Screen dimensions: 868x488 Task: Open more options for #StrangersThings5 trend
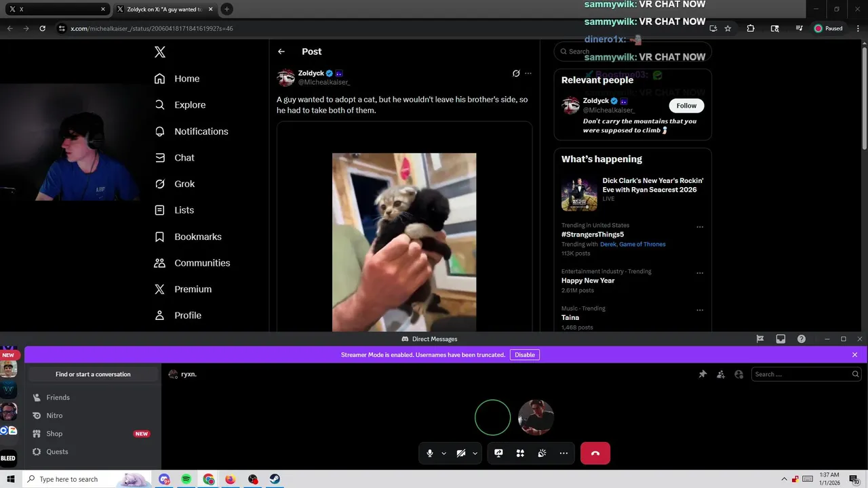click(x=700, y=227)
